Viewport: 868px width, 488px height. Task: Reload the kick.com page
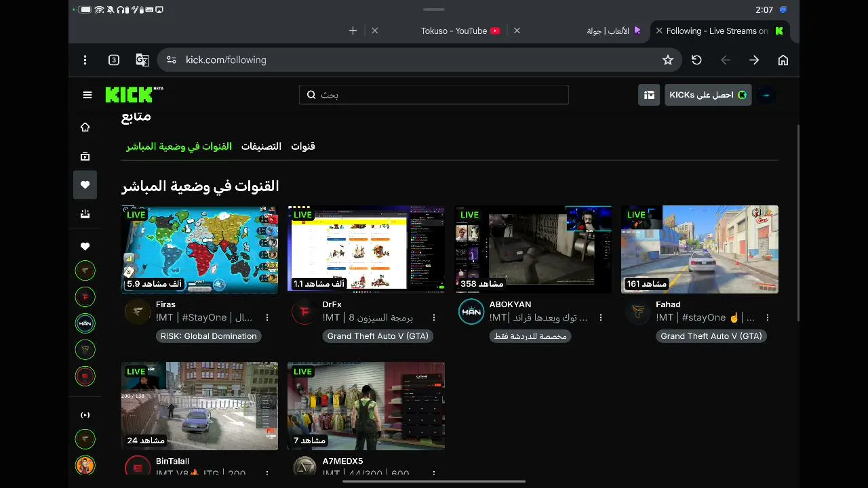696,60
